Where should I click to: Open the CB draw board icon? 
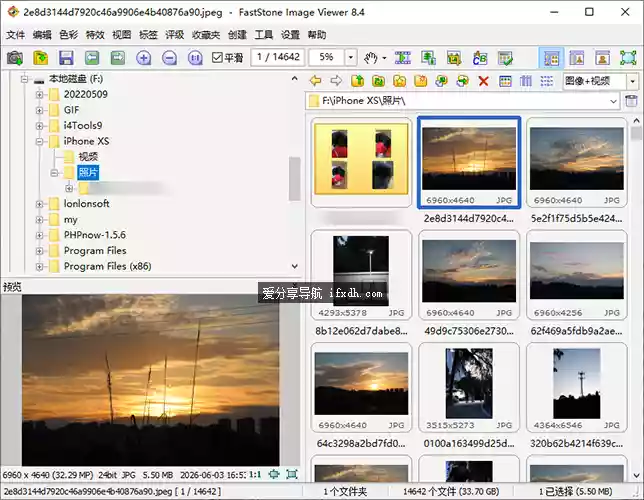pyautogui.click(x=480, y=58)
